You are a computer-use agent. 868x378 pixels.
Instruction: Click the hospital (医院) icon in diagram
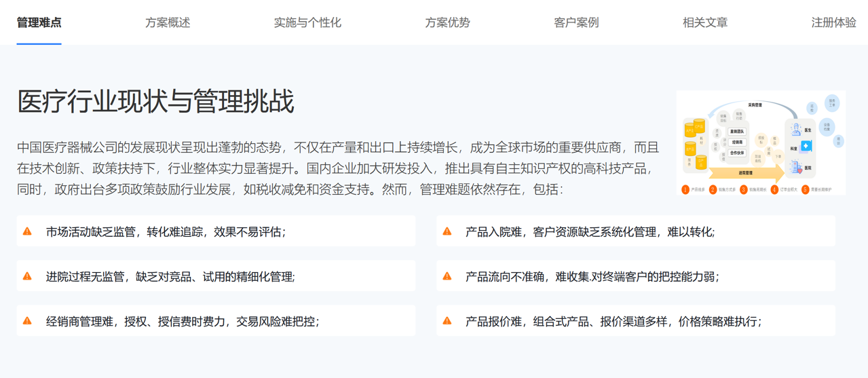click(796, 166)
